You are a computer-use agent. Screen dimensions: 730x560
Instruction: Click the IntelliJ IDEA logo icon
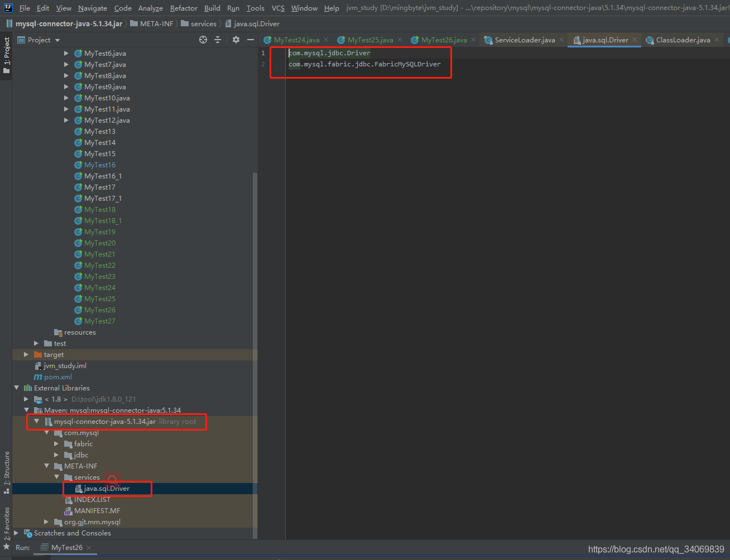coord(8,8)
